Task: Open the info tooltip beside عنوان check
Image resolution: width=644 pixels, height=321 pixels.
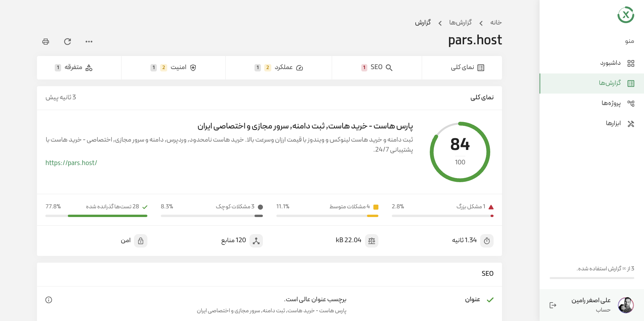Action: click(49, 300)
